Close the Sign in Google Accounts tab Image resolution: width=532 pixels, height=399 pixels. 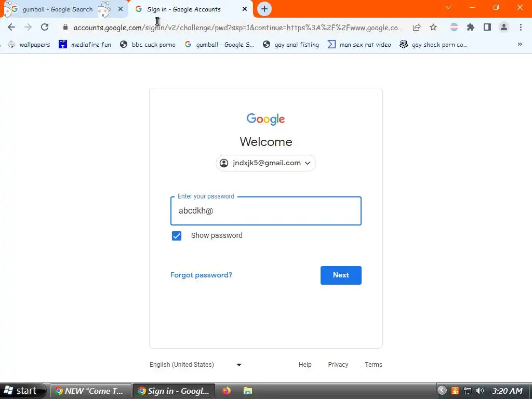[245, 9]
